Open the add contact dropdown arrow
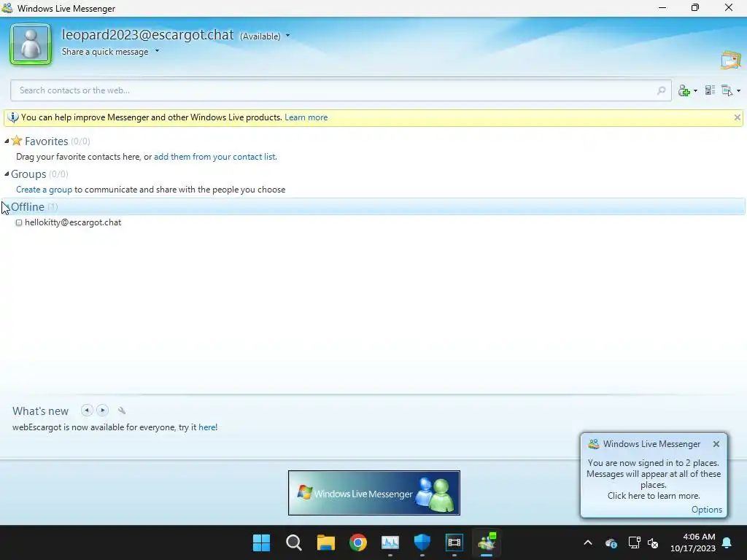This screenshot has width=747, height=560. point(695,90)
